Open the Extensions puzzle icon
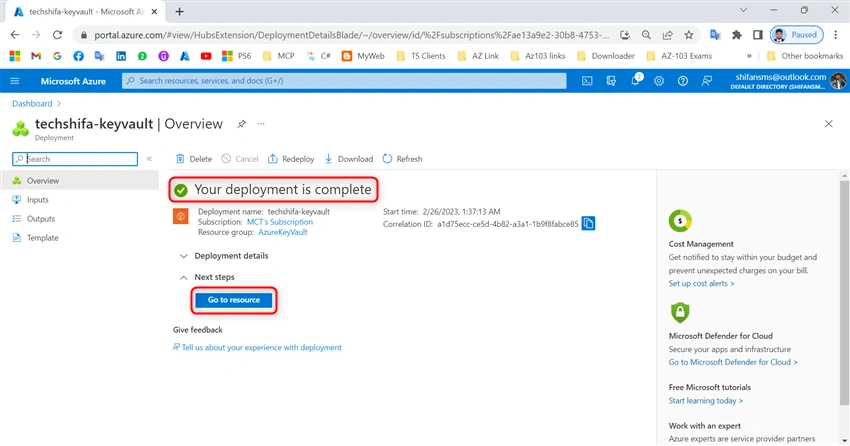 [737, 35]
